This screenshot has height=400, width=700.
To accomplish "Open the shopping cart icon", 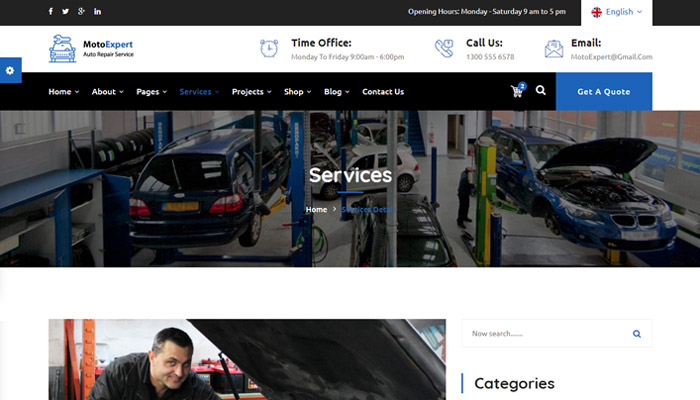I will pos(517,91).
